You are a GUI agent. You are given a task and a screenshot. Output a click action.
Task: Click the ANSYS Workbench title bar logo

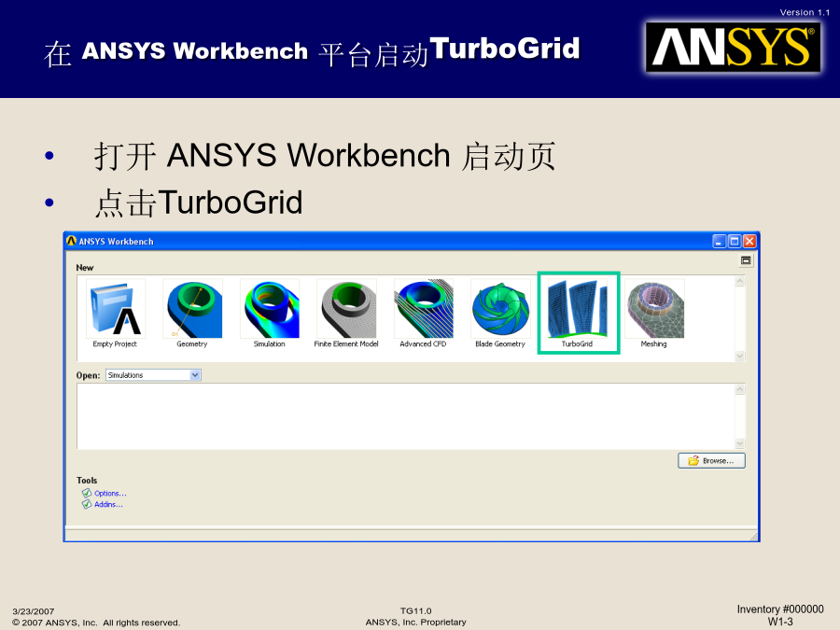click(x=71, y=241)
